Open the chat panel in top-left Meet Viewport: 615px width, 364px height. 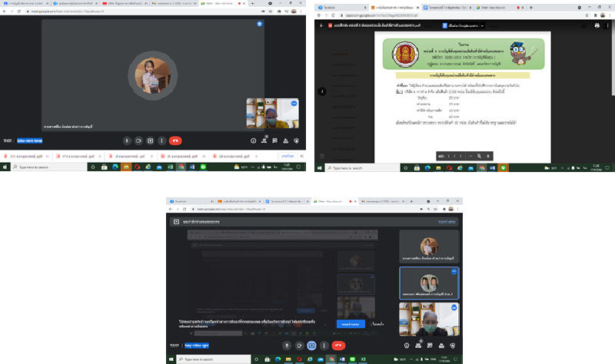tap(274, 141)
